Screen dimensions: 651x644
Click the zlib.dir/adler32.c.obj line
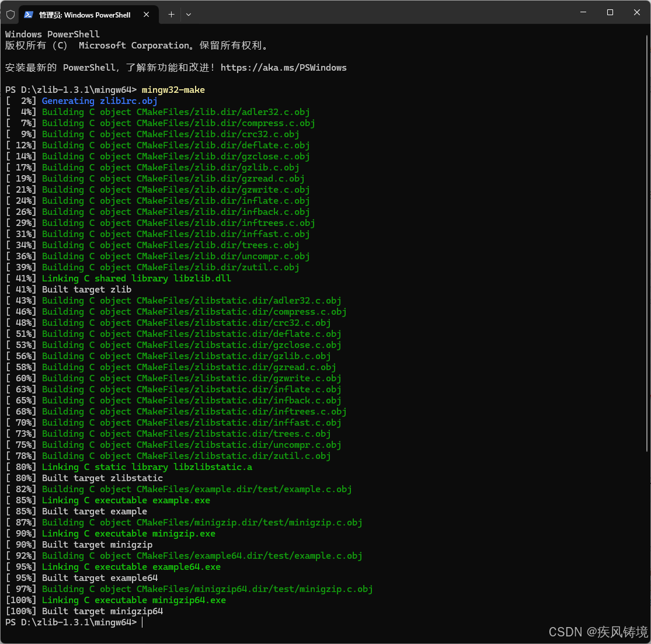coord(158,112)
